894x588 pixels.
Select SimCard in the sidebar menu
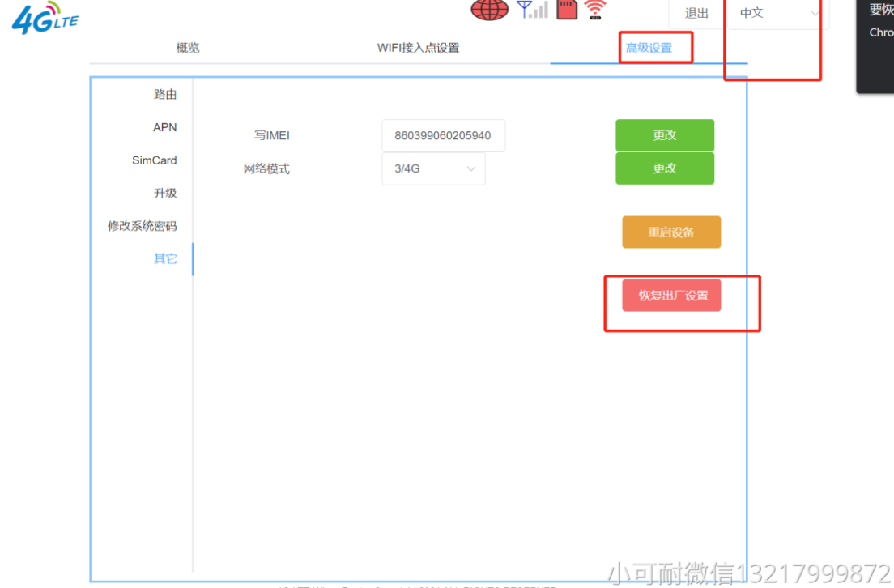click(x=154, y=160)
